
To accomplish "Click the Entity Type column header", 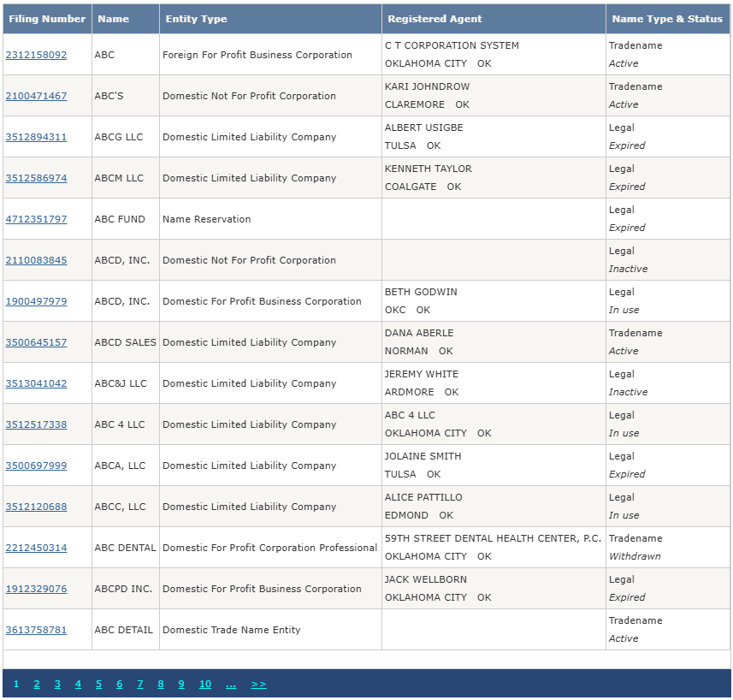I will coord(196,19).
